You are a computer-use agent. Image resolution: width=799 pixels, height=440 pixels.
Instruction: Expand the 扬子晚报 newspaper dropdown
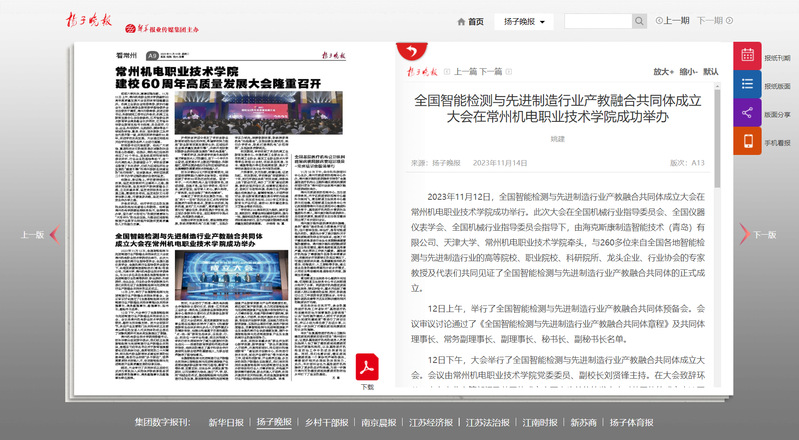526,21
